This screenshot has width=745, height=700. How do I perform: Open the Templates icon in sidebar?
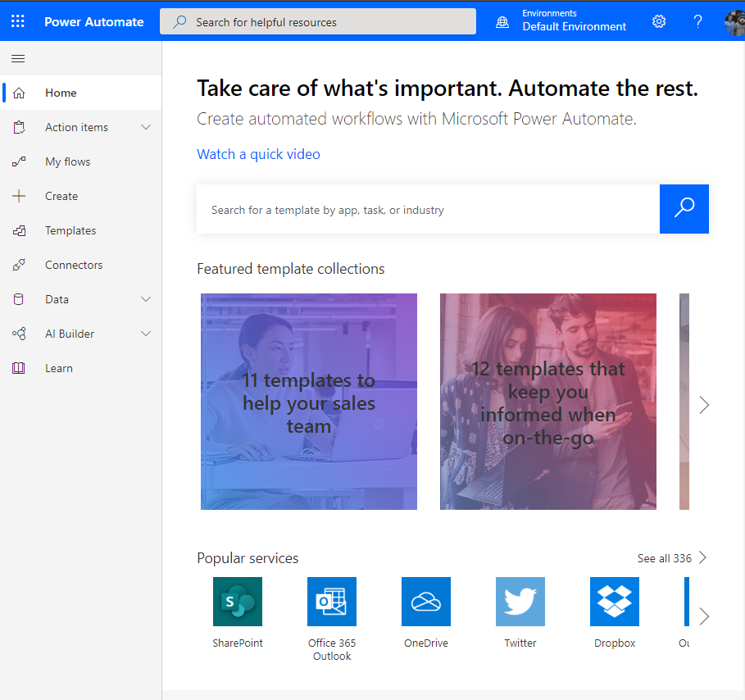point(20,230)
